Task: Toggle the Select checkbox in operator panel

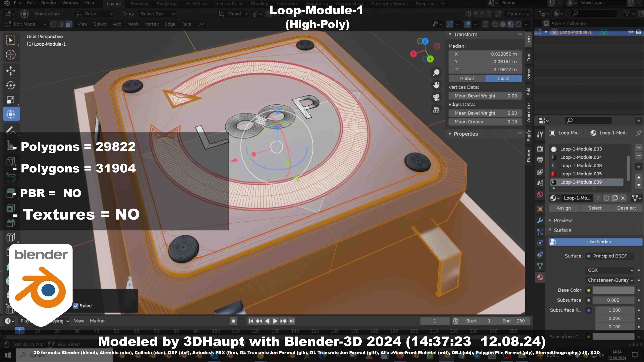Action: click(76, 306)
